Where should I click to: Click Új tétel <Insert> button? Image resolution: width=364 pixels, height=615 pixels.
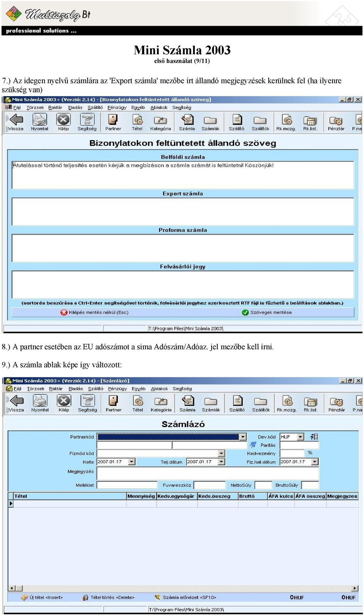[42, 597]
